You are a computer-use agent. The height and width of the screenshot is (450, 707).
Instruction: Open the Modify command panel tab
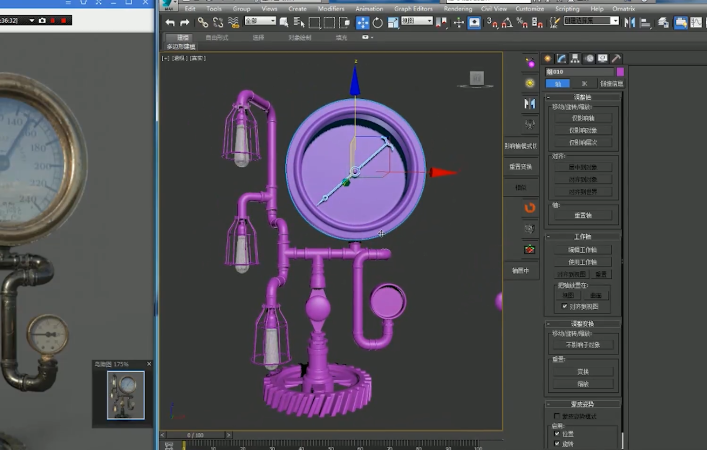562,59
